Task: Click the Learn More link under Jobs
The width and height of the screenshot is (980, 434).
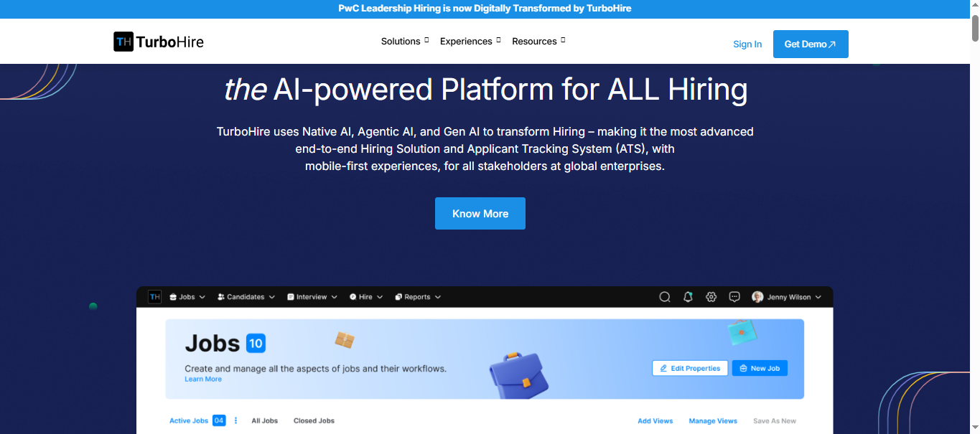Action: (x=203, y=379)
